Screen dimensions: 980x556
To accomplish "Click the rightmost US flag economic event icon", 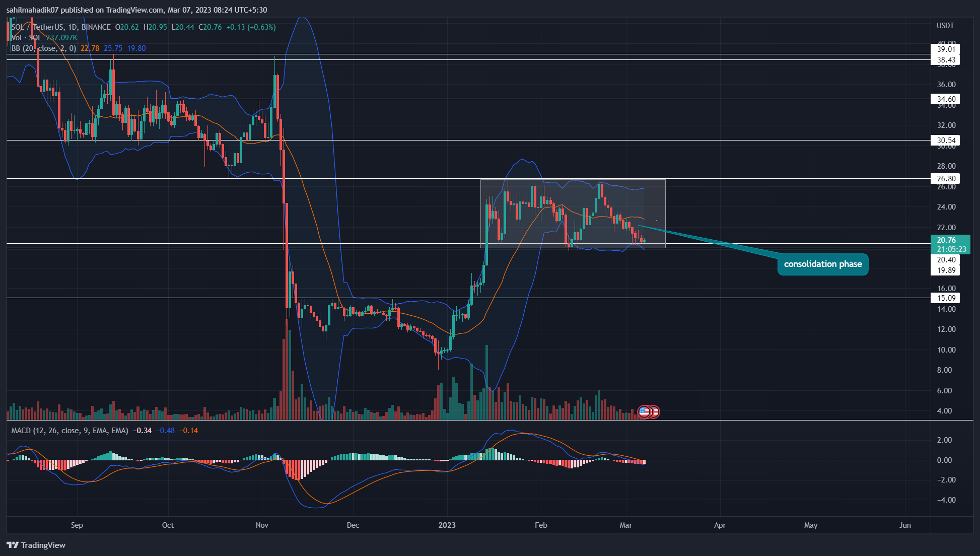I will [x=655, y=412].
